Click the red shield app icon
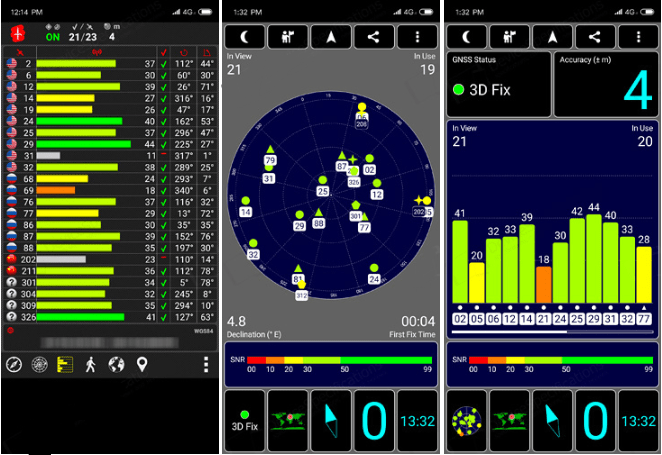This screenshot has height=455, width=662. [15, 33]
